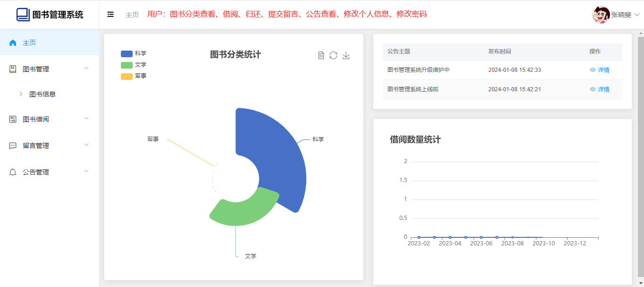Collapse the 图书管理 menu arrow

[86, 69]
